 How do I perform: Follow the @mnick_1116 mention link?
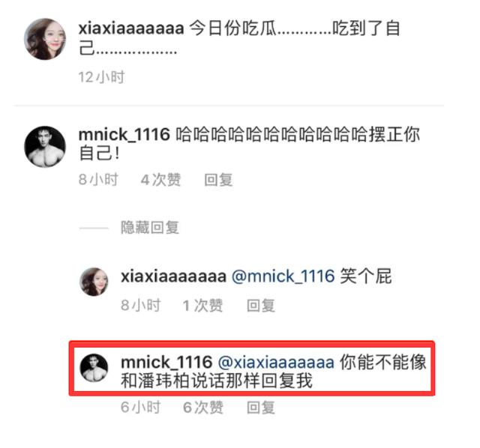click(x=283, y=276)
